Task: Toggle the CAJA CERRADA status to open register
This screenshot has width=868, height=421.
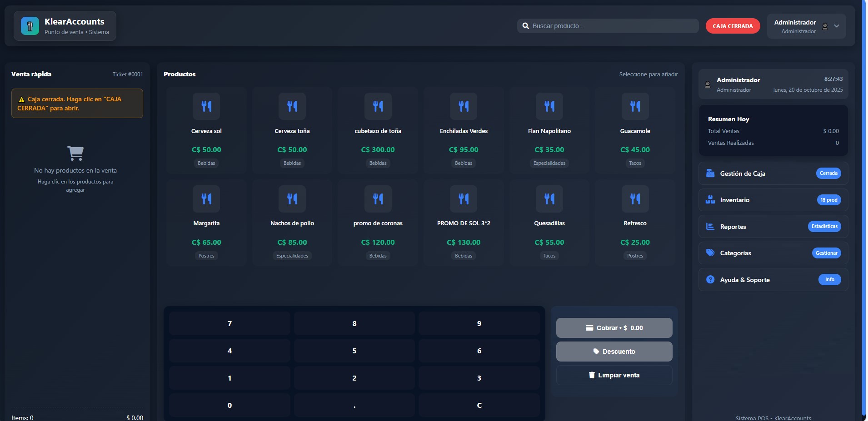Action: (x=732, y=26)
